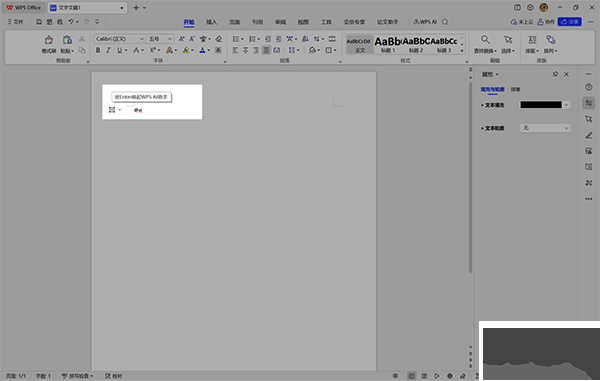Click the Undo arrow icon
This screenshot has height=381, width=600.
click(71, 22)
